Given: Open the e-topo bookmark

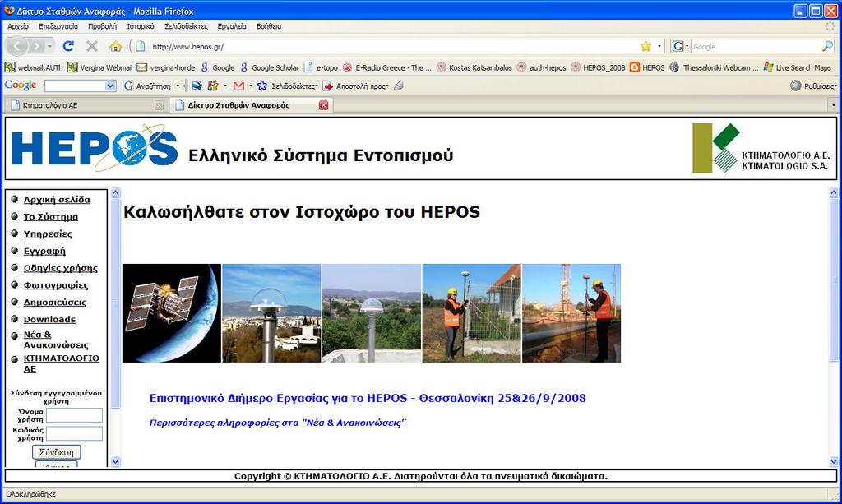Looking at the screenshot, I should (321, 67).
